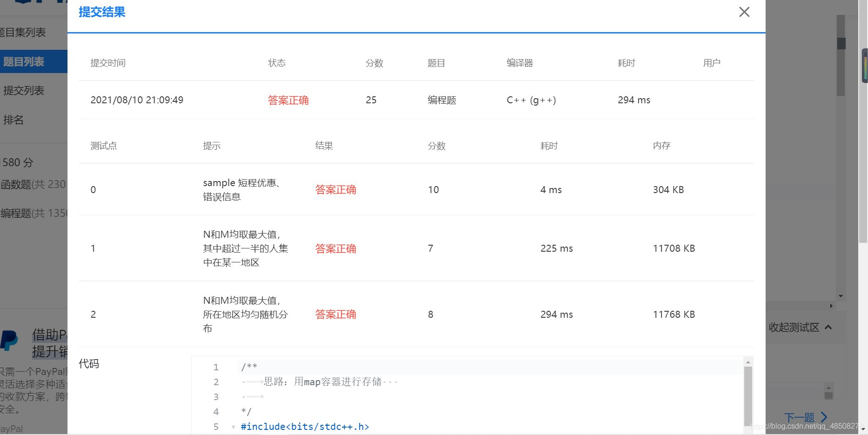Click the C++ (g++) compiler cell
Viewport: 868px width, 435px height.
pyautogui.click(x=531, y=100)
